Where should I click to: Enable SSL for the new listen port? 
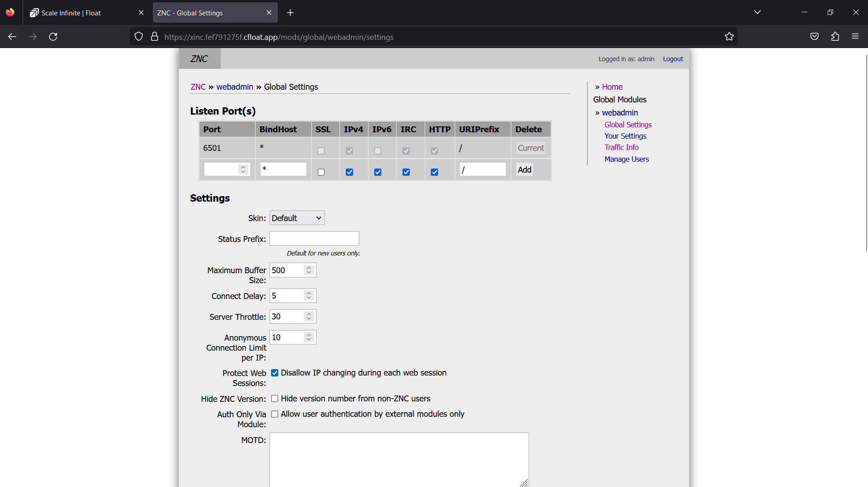click(321, 172)
